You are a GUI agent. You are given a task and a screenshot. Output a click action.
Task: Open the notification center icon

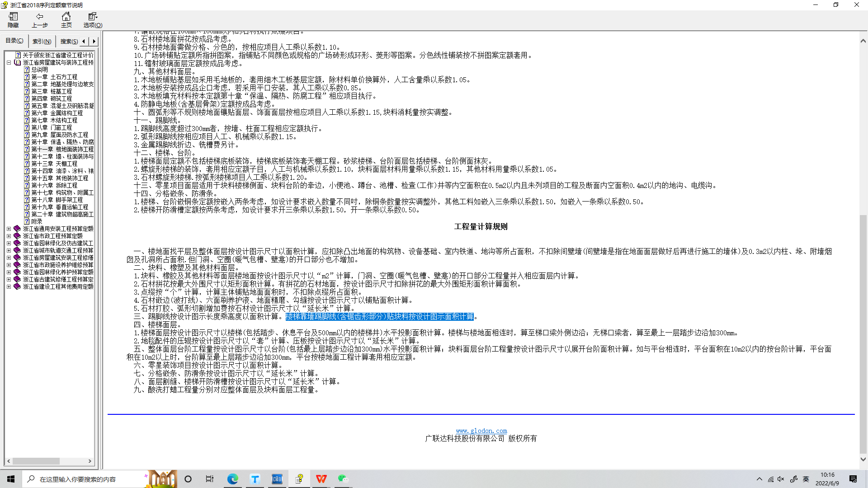pyautogui.click(x=853, y=479)
